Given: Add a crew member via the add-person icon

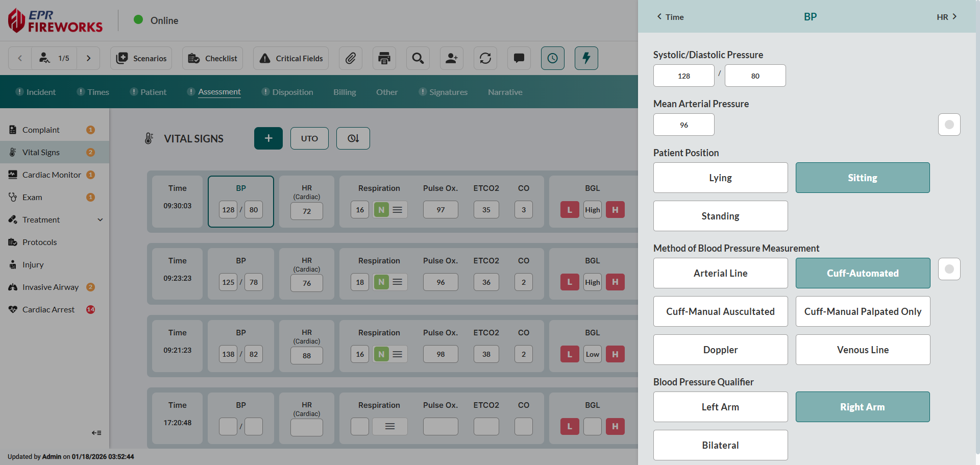Looking at the screenshot, I should [x=452, y=58].
